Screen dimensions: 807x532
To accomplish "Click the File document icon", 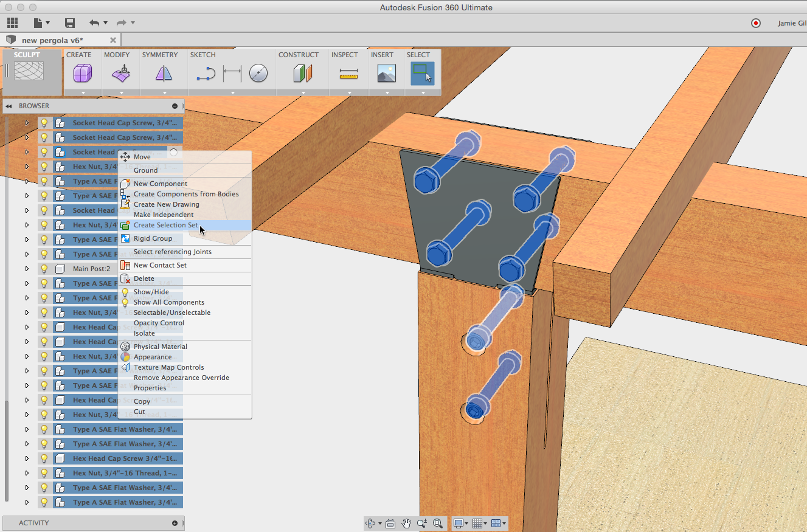I will (x=38, y=23).
